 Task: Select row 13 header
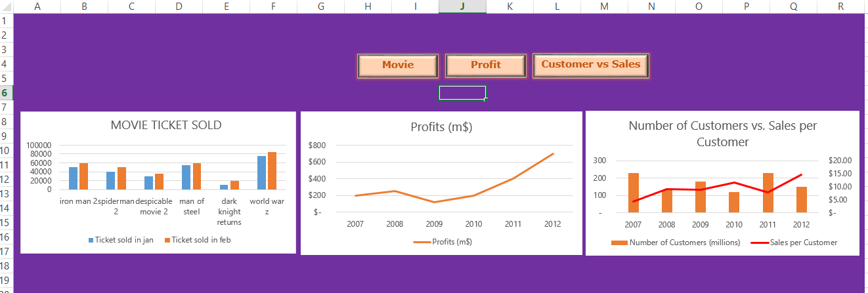(x=6, y=194)
